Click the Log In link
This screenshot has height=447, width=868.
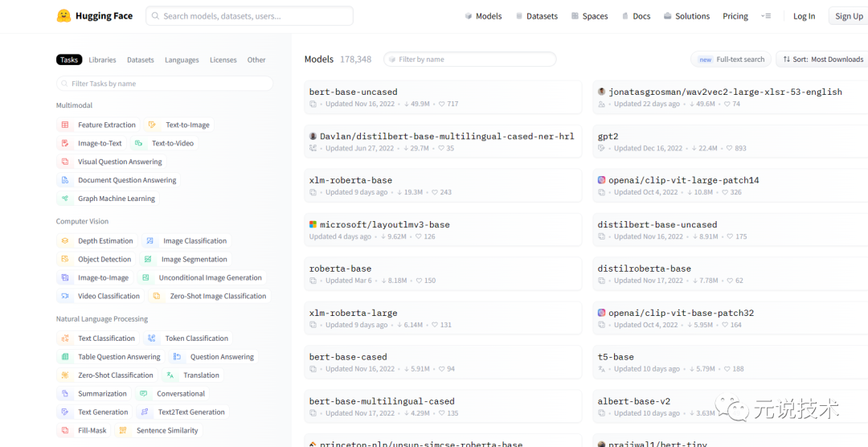804,16
